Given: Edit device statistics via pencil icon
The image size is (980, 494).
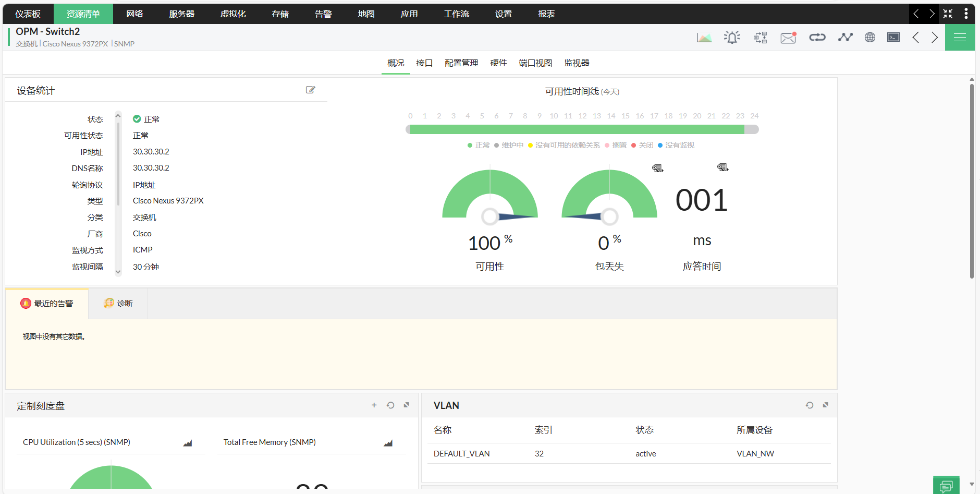Looking at the screenshot, I should (310, 90).
